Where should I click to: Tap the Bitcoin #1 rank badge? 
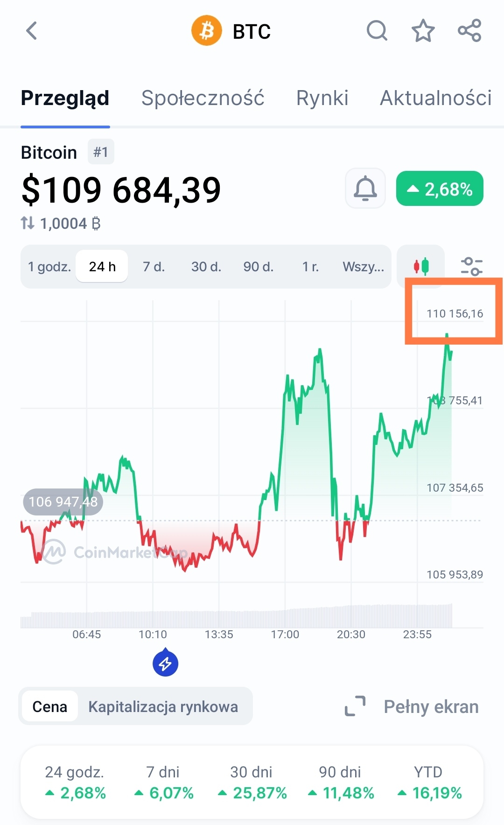pyautogui.click(x=101, y=152)
